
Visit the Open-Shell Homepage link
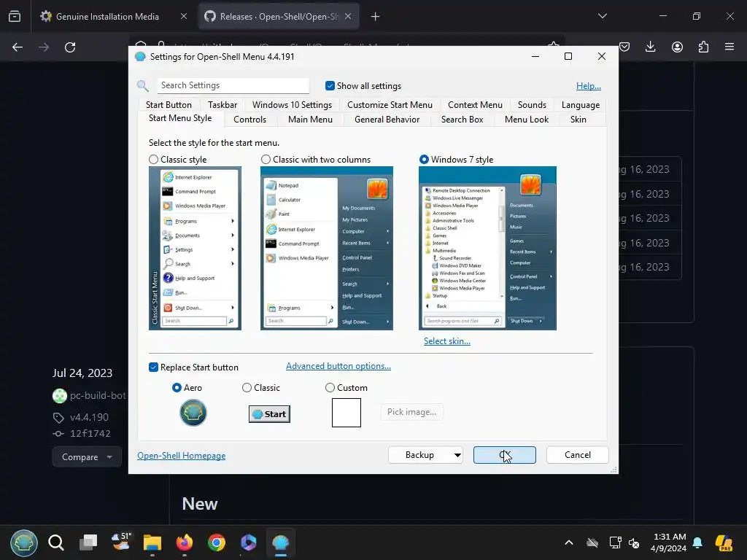coord(182,455)
